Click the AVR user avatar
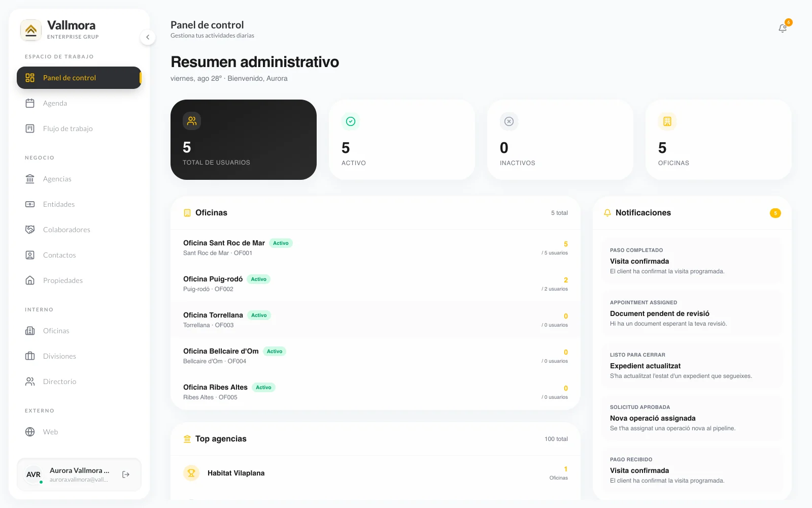This screenshot has width=812, height=508. [33, 474]
